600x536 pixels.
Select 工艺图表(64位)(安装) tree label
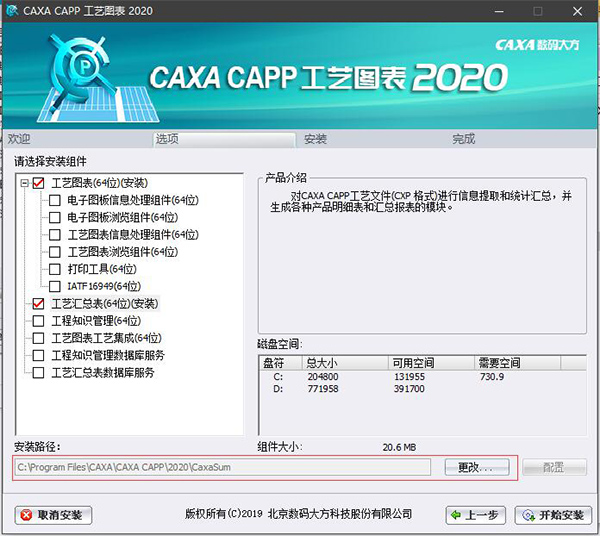(99, 183)
